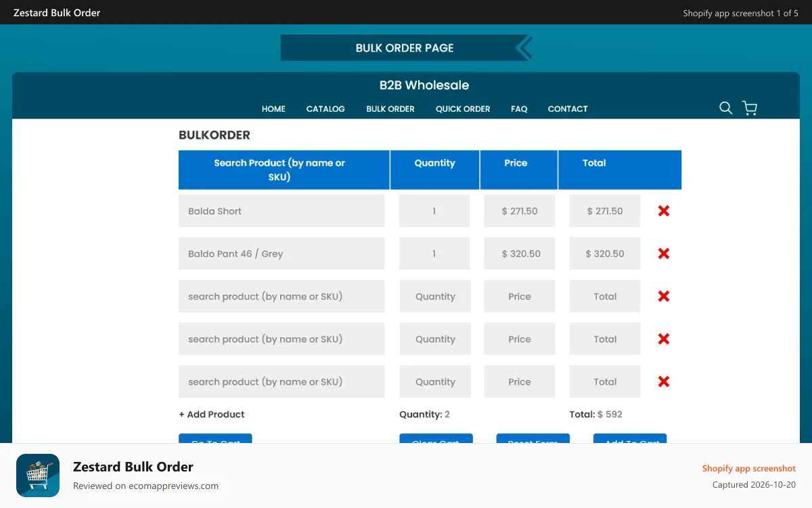Click the BULK ORDER PAGE banner

(406, 48)
